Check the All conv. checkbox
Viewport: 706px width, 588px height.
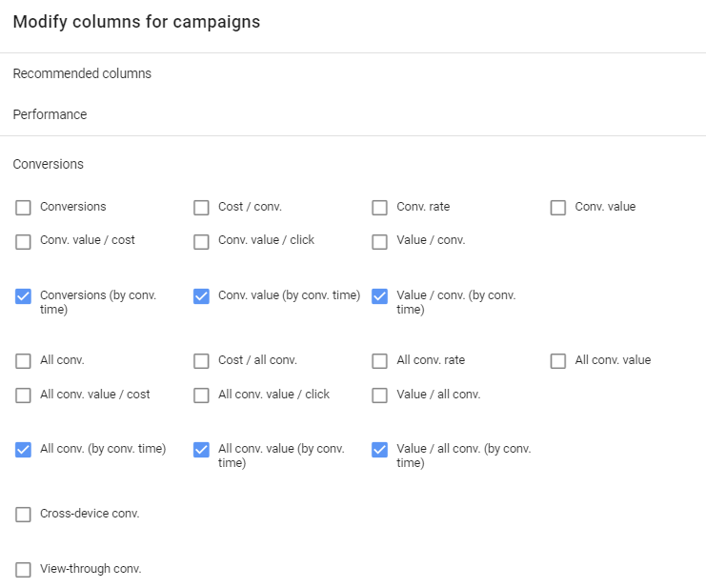tap(23, 361)
